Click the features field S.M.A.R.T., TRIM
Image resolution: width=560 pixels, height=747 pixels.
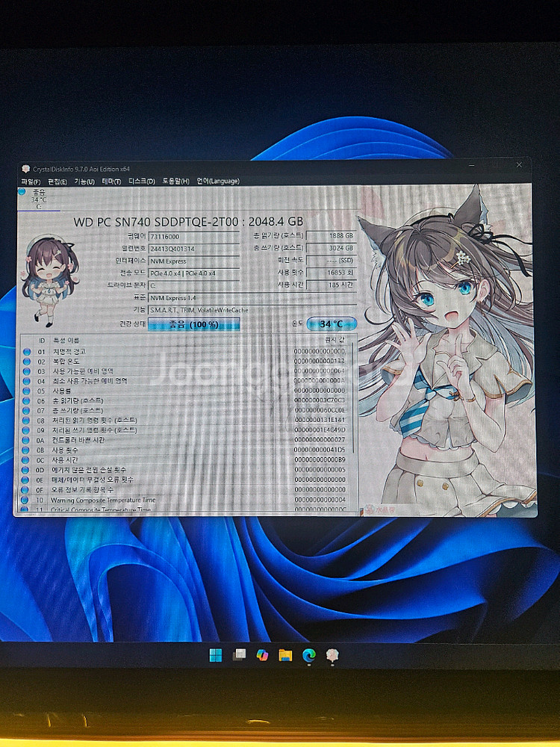(252, 310)
